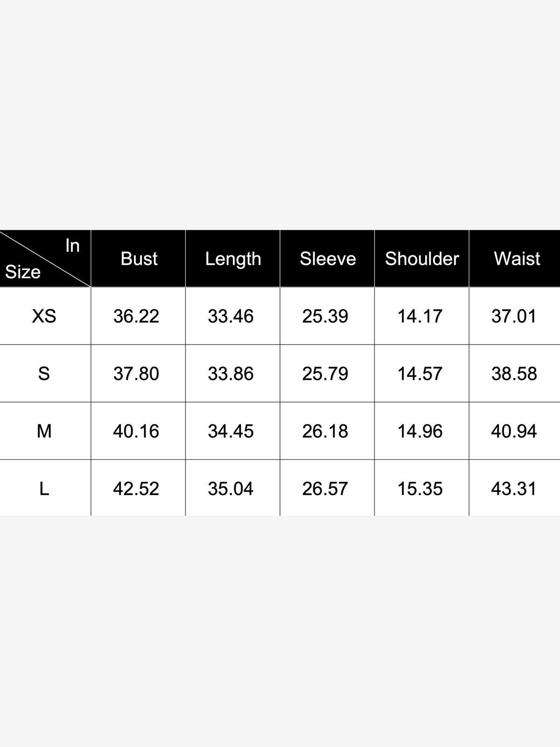Click the M bust value 40.16
The image size is (560, 747).
tap(136, 431)
